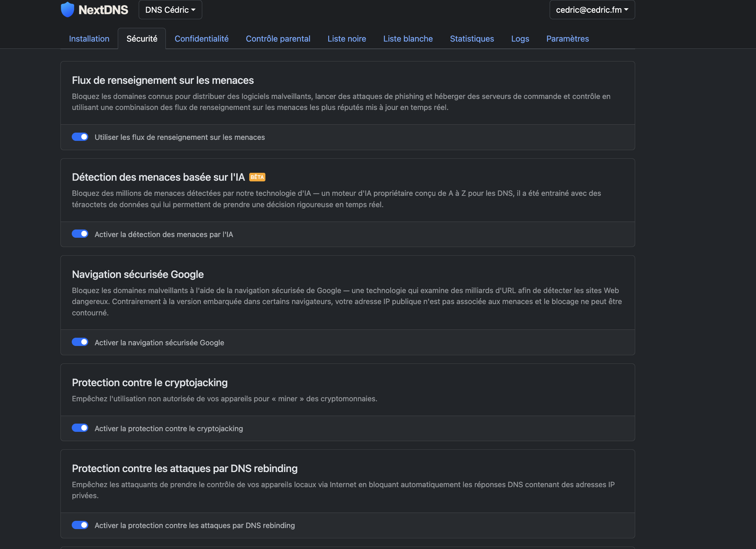Viewport: 756px width, 549px height.
Task: Click the NextDNS shield logo icon
Action: [x=67, y=10]
